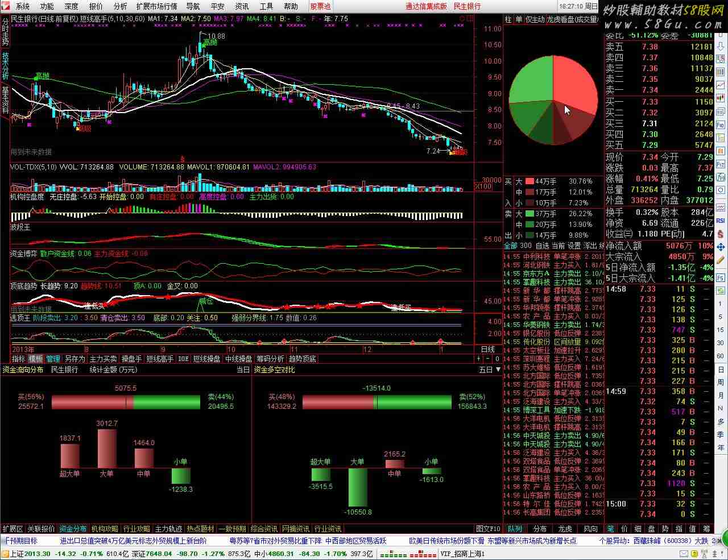Click the 自选 filter in alerts panel
728x560 pixels.
click(543, 246)
